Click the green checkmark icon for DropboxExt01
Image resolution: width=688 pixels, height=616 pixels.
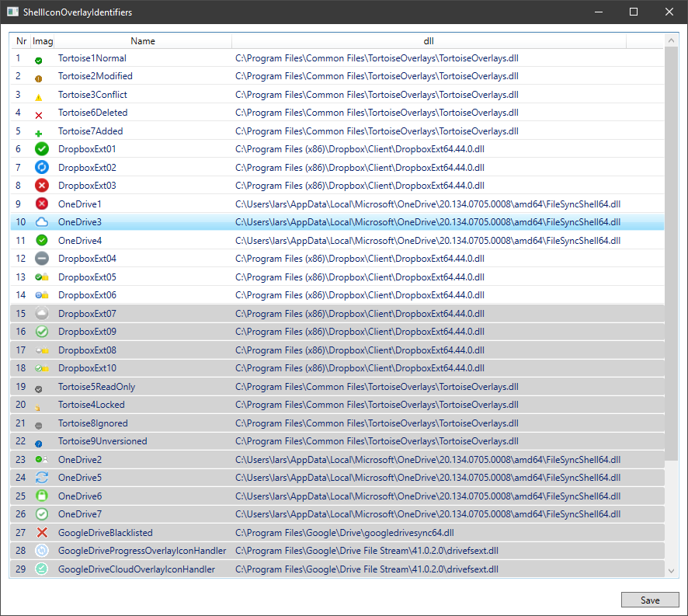pos(42,149)
